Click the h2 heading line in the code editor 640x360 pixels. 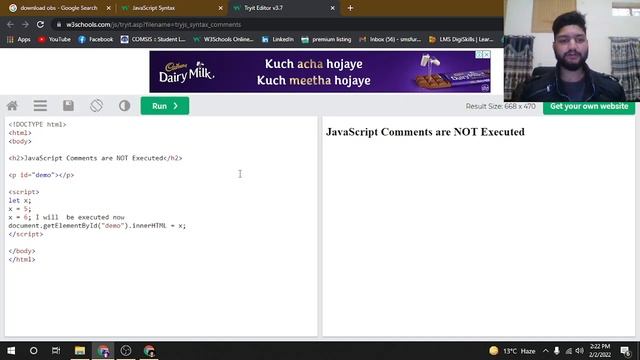coord(96,158)
